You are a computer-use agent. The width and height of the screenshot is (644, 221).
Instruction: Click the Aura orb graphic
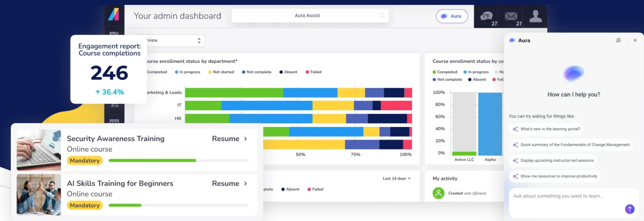click(x=573, y=74)
